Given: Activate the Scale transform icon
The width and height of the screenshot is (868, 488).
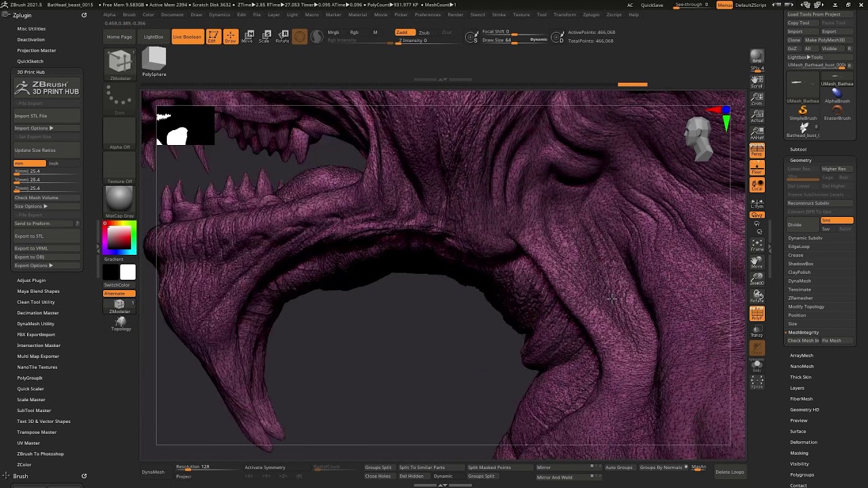Looking at the screenshot, I should point(265,37).
